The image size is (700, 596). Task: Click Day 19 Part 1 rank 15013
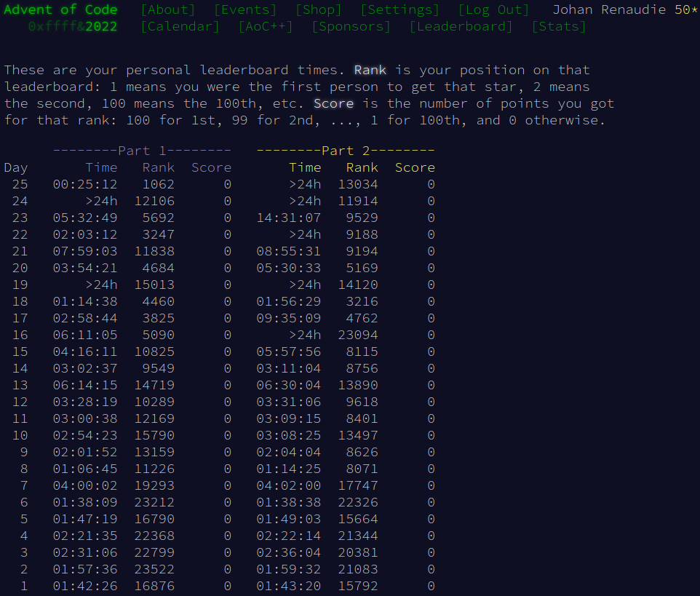pos(154,285)
